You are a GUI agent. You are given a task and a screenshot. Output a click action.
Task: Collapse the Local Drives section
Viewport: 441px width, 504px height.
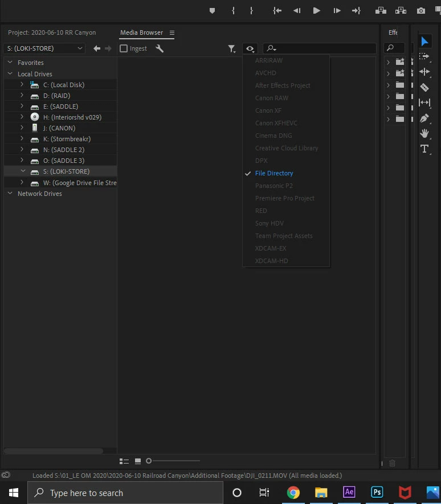10,73
